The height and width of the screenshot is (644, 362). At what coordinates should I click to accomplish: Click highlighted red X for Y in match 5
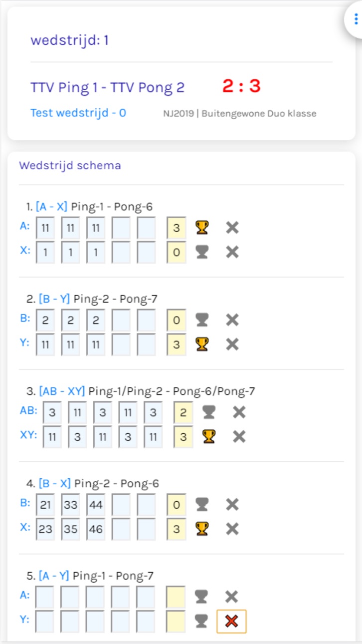pyautogui.click(x=231, y=622)
